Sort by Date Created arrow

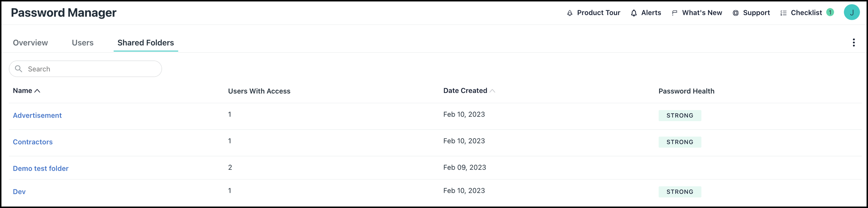tap(492, 91)
